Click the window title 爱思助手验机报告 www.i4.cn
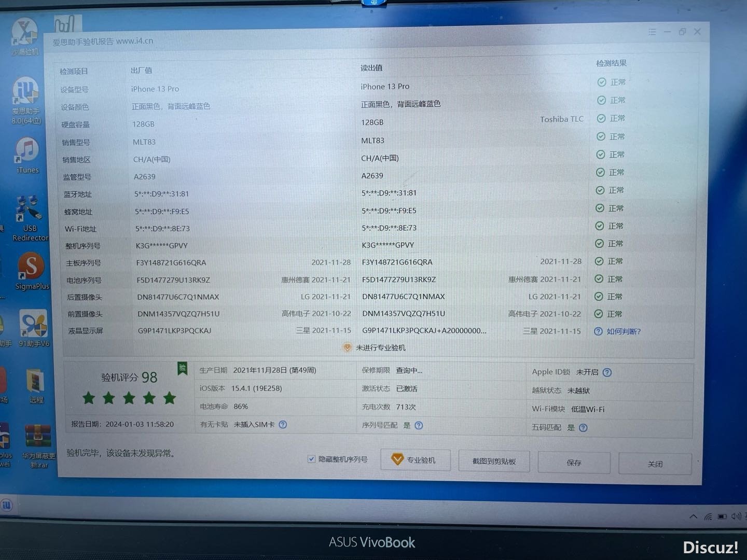 pos(103,41)
